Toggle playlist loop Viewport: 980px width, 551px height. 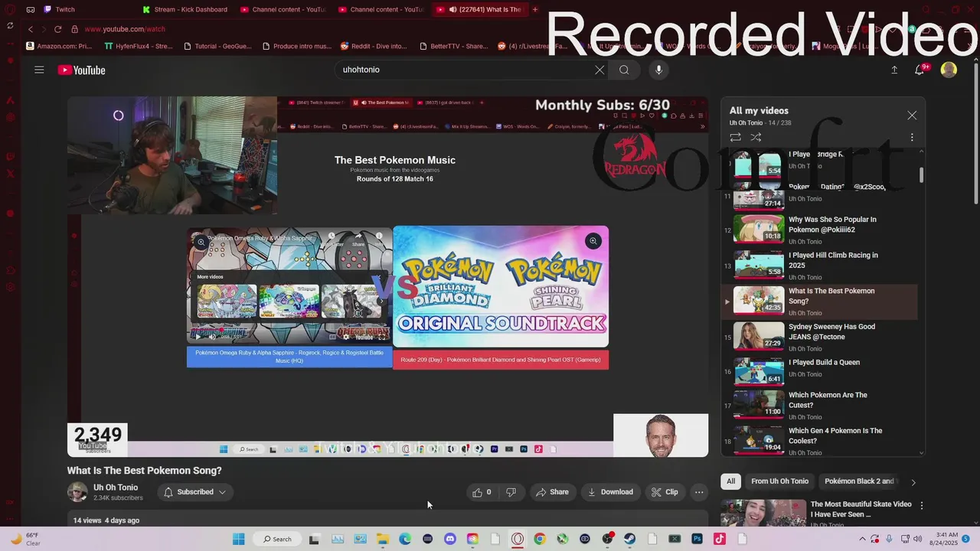[x=735, y=137]
